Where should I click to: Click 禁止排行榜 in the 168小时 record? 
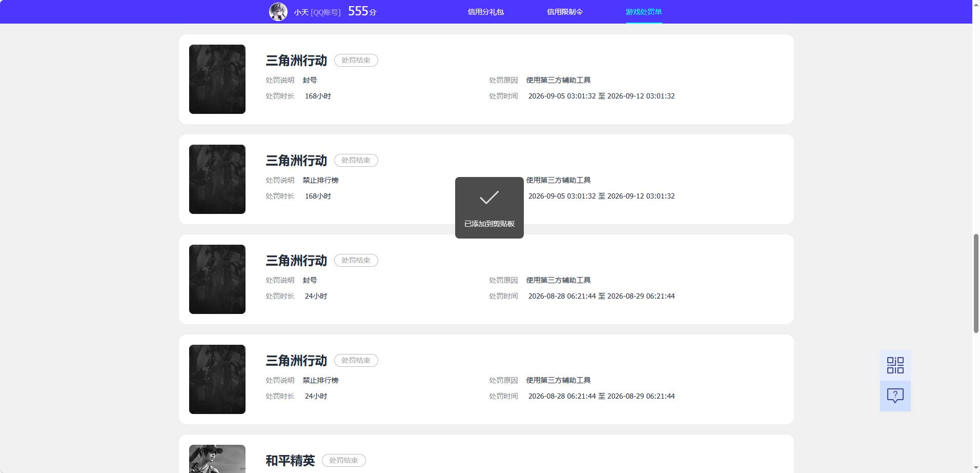(320, 180)
